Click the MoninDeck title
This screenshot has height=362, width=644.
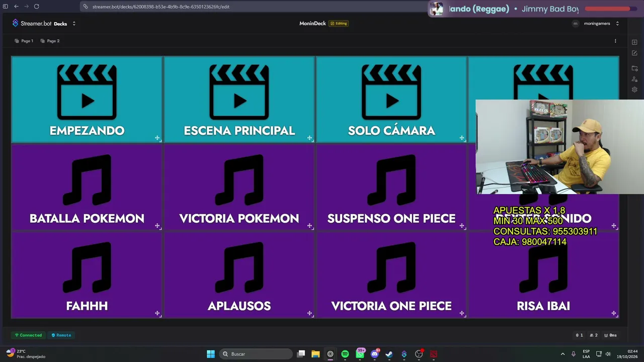(312, 24)
